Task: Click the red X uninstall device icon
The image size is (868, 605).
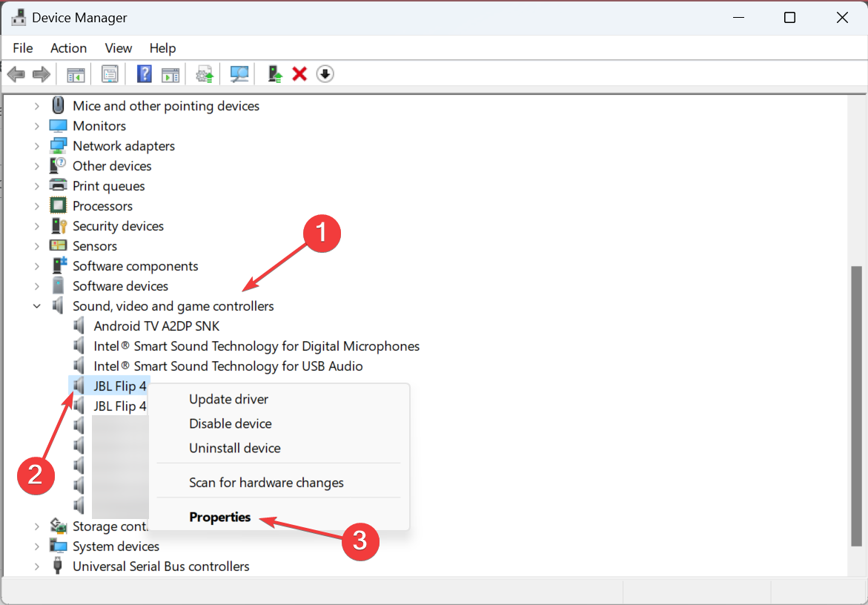Action: point(299,74)
